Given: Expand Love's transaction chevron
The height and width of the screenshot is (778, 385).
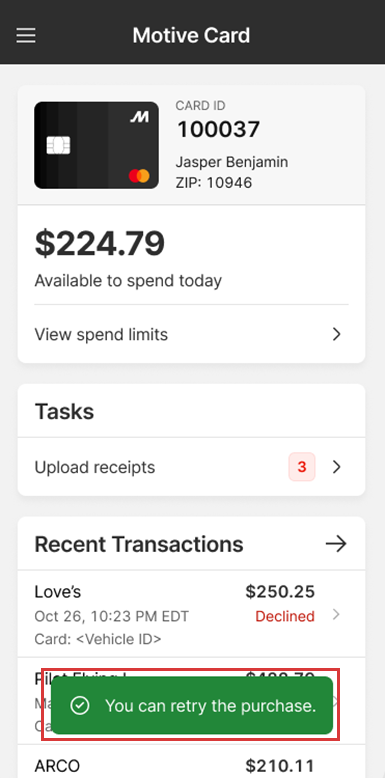Looking at the screenshot, I should point(336,615).
